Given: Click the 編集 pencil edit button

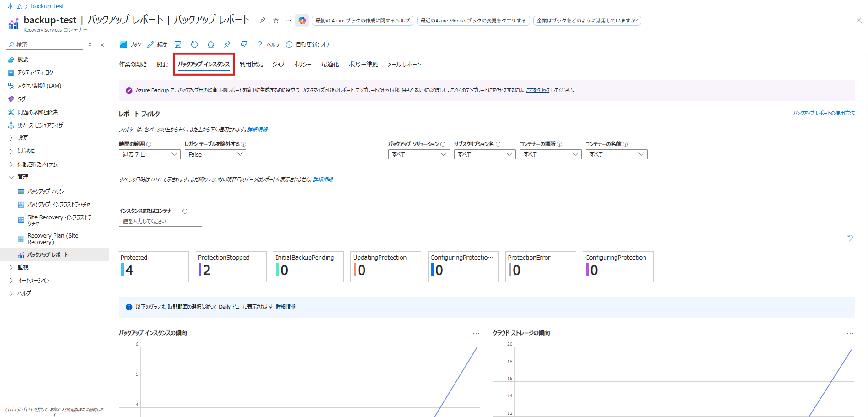Looking at the screenshot, I should pos(158,44).
